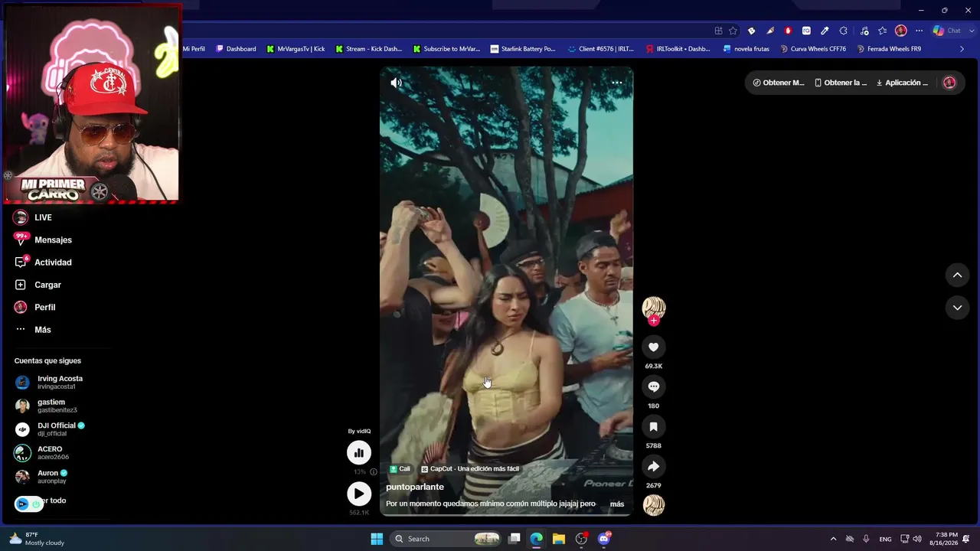The height and width of the screenshot is (551, 980).
Task: Open the ACERO followed account
Action: click(x=43, y=453)
